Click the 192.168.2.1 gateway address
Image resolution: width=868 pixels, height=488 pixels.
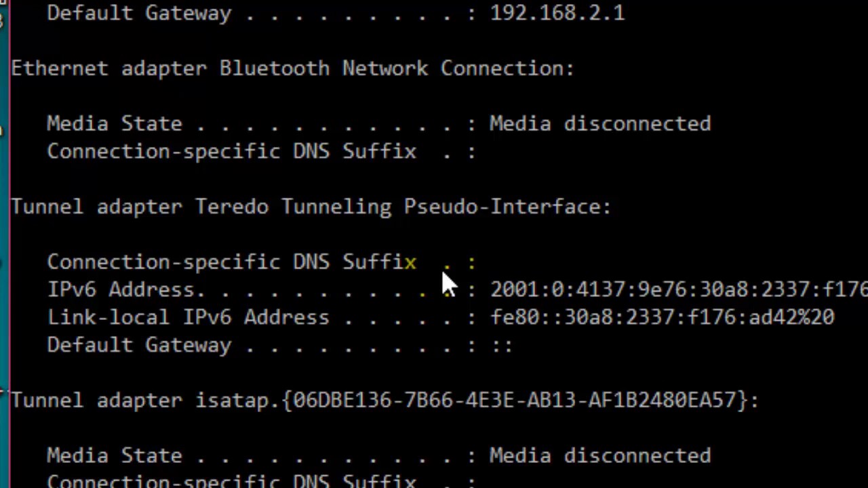pos(557,13)
